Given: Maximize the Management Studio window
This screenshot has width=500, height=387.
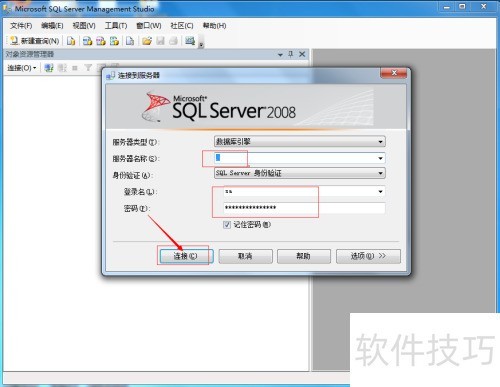Looking at the screenshot, I should tap(462, 7).
